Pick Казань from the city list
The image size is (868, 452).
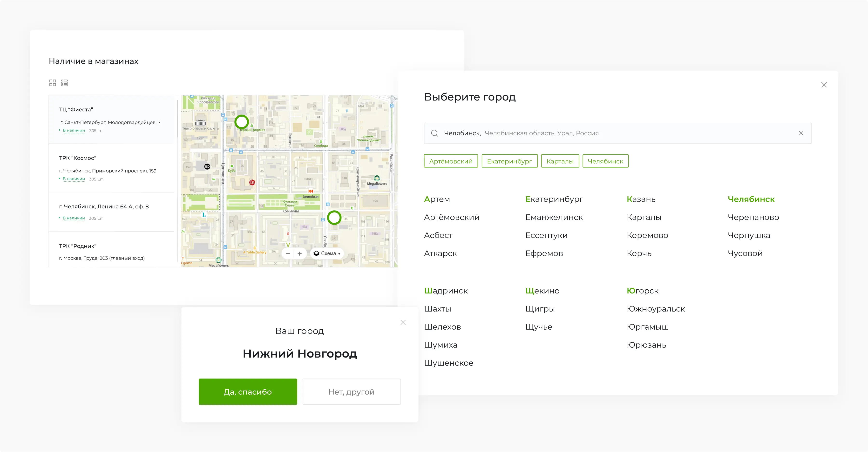(x=641, y=199)
